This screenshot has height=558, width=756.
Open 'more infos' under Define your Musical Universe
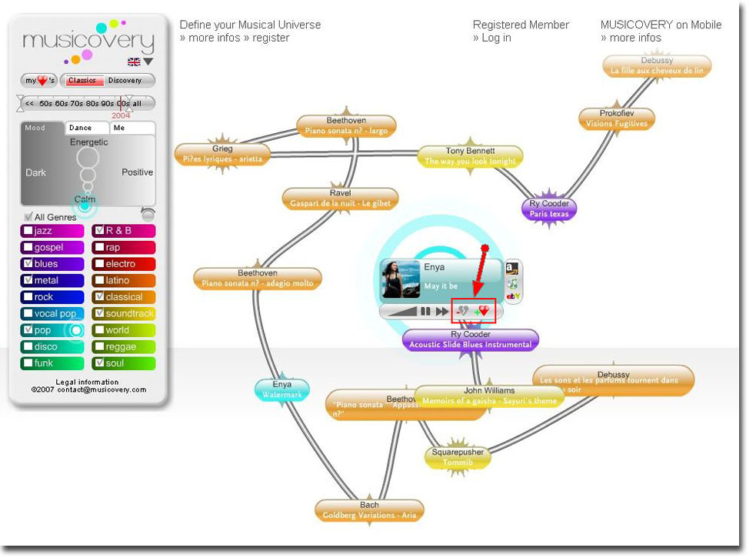(210, 38)
